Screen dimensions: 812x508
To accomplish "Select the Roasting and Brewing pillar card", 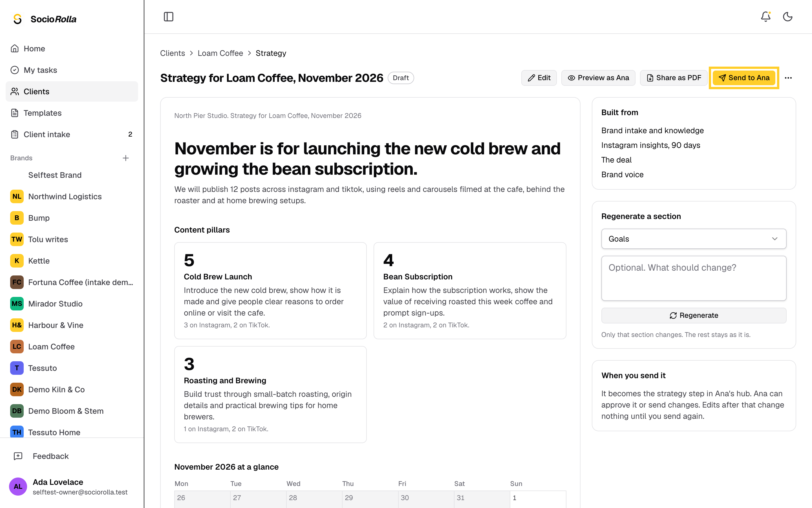I will pyautogui.click(x=270, y=395).
